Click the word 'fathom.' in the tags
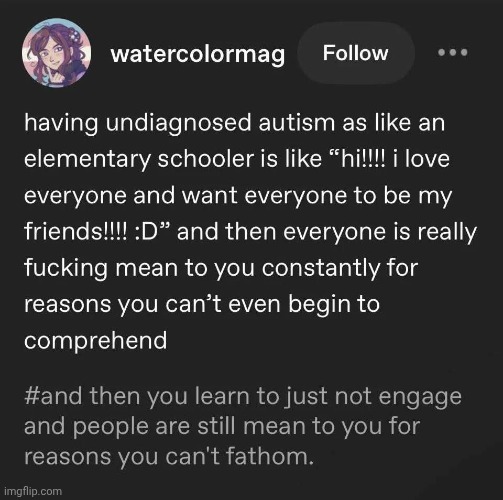 click(x=270, y=456)
